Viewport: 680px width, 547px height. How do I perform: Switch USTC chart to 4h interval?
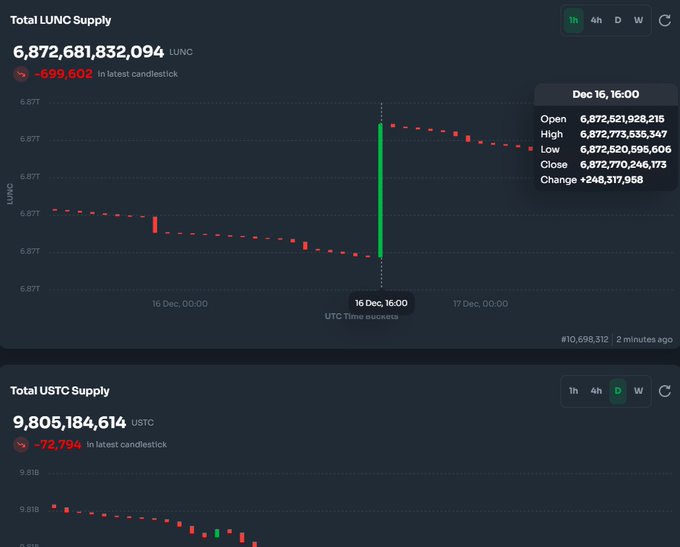596,391
